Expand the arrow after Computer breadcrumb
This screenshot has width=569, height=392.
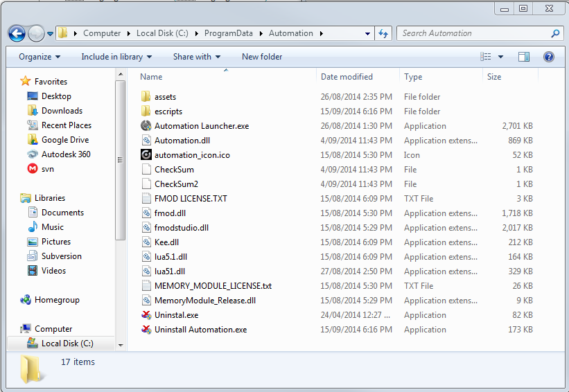coord(129,33)
